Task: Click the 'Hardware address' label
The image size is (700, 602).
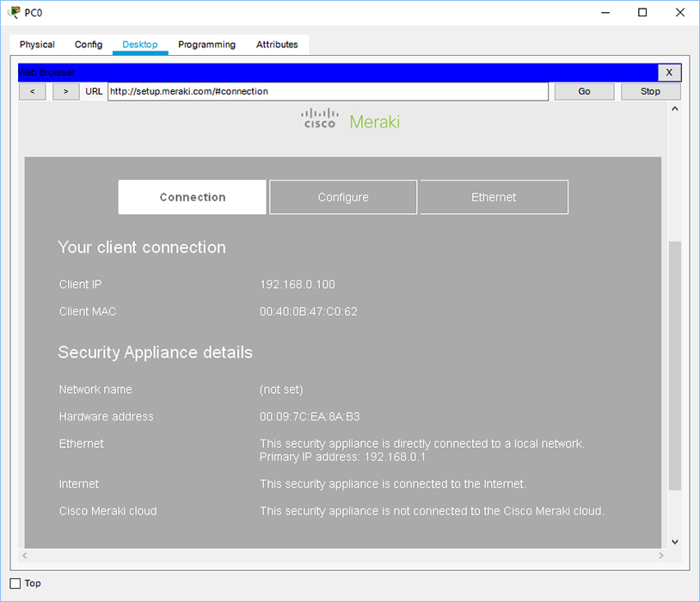Action: pos(107,416)
